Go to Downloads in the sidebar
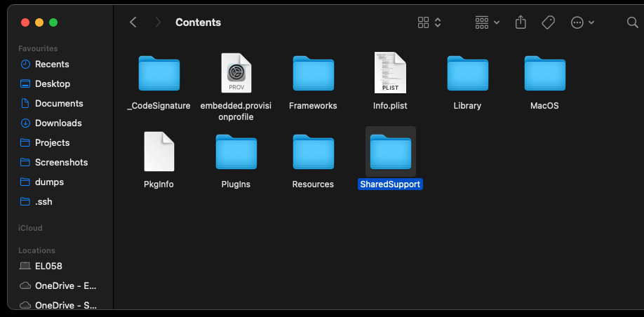 coord(58,123)
